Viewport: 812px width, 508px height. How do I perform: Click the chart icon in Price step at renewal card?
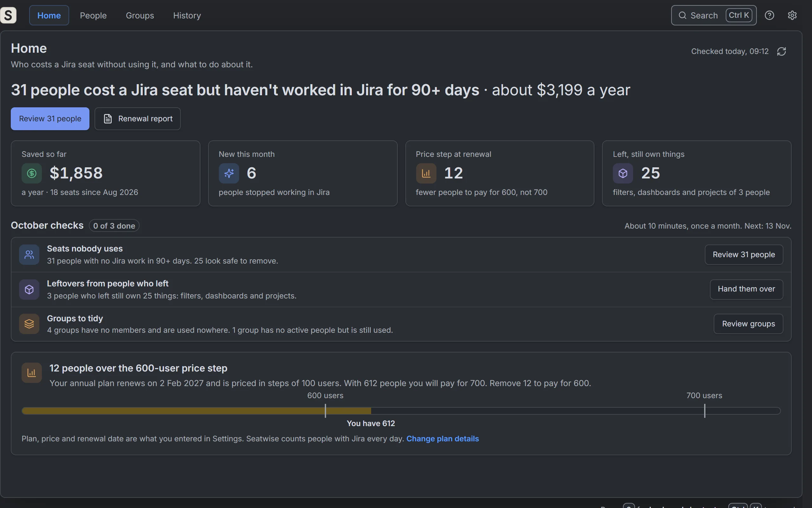[426, 173]
